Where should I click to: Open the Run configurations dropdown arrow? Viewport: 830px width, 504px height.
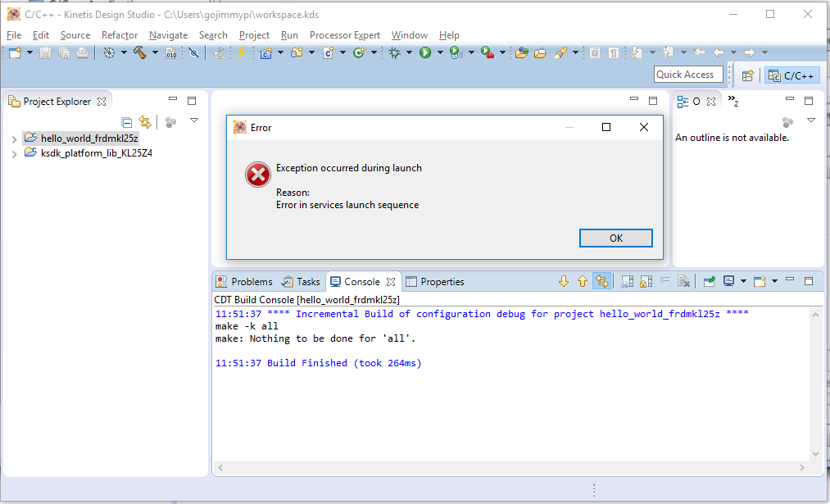(x=440, y=52)
